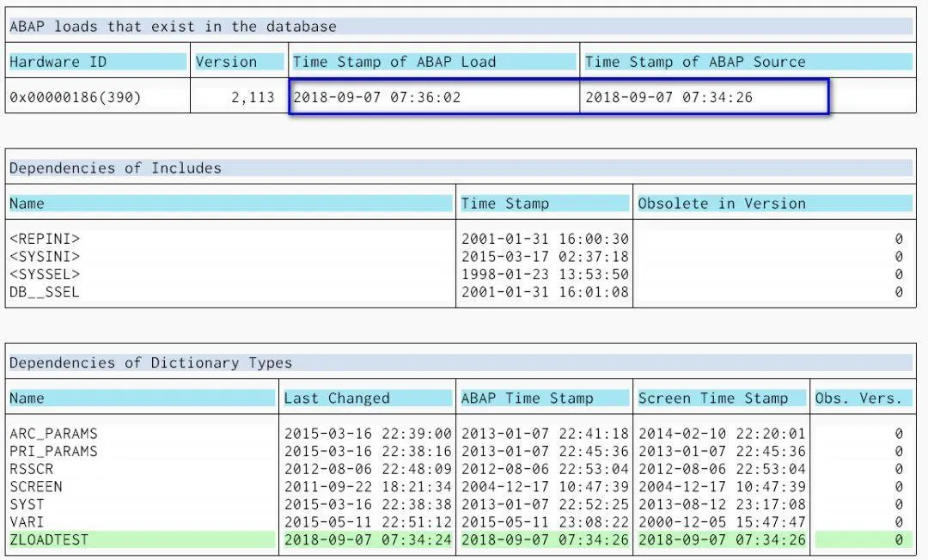Screen dimensions: 928x560
Task: Select VARI last changed 2015-05-11 22:51:12
Action: 368,522
